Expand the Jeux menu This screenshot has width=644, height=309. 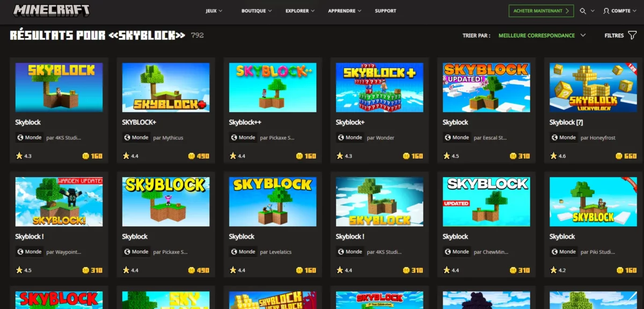point(214,11)
